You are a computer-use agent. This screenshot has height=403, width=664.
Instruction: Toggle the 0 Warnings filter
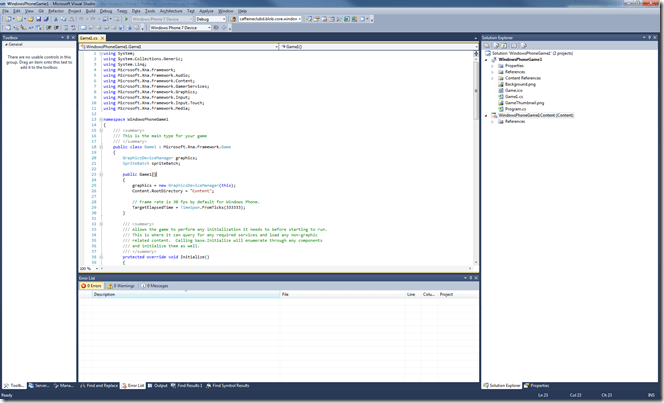[121, 286]
